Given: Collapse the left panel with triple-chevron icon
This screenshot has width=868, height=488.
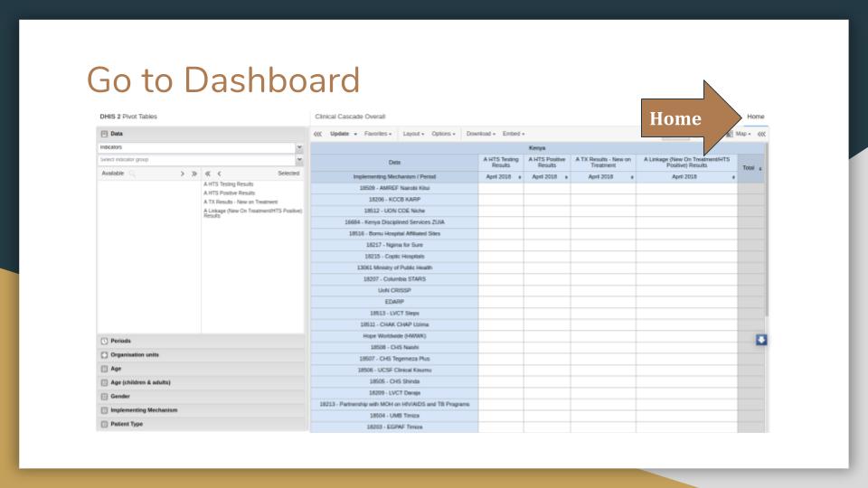Looking at the screenshot, I should tap(317, 134).
